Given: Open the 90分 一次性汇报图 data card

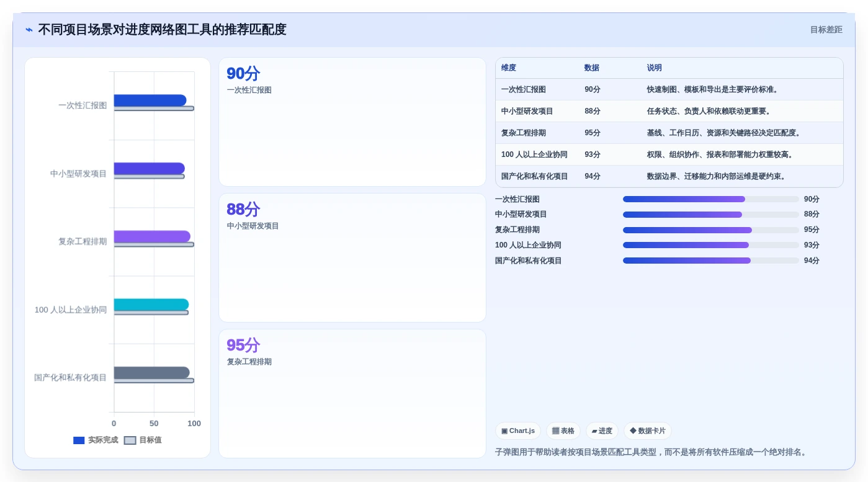Looking at the screenshot, I should 352,122.
